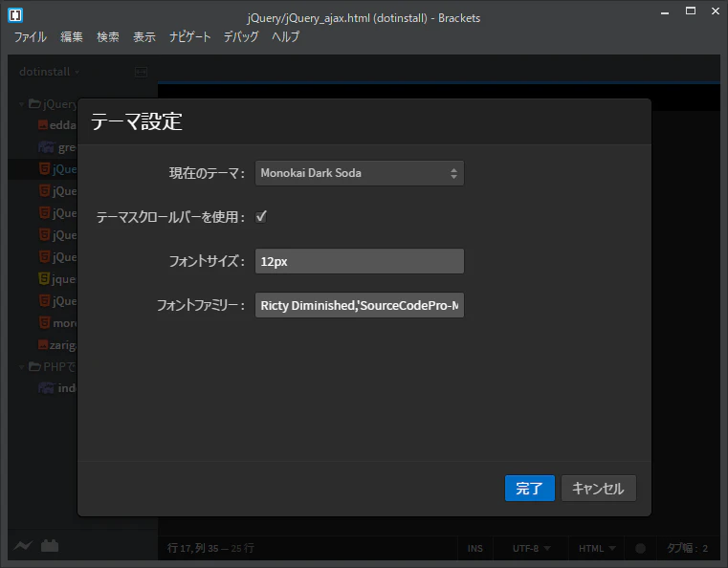Open the 表示 menu
Image resolution: width=728 pixels, height=568 pixels.
click(x=143, y=36)
